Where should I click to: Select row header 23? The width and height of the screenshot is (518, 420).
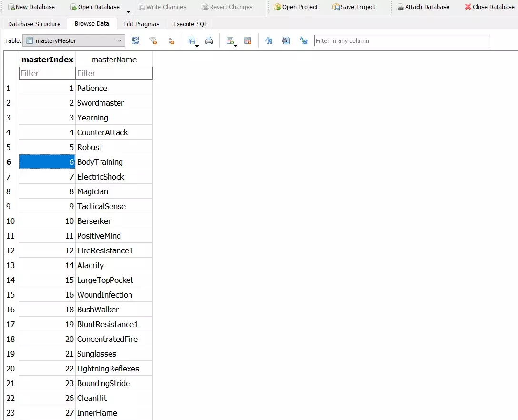(11, 413)
